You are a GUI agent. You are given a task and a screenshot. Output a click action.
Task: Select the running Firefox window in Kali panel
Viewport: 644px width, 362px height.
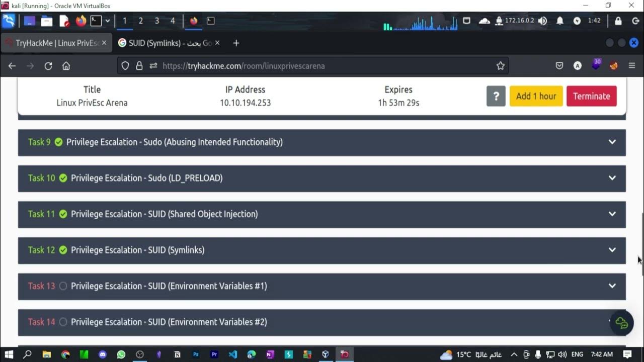194,21
